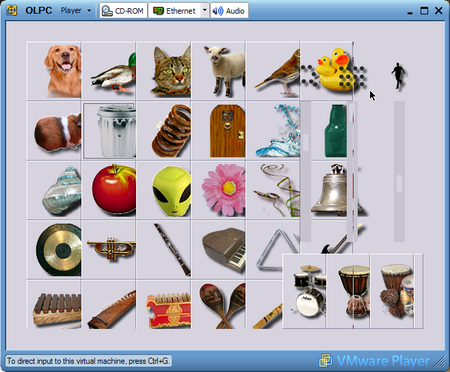Choose the red apple sound tile

[109, 190]
